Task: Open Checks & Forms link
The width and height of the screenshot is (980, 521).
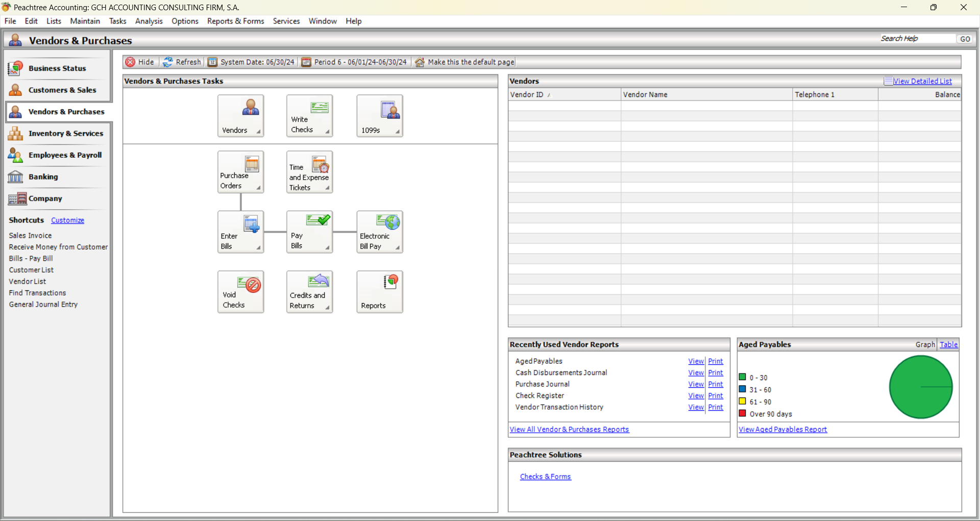Action: click(x=545, y=477)
